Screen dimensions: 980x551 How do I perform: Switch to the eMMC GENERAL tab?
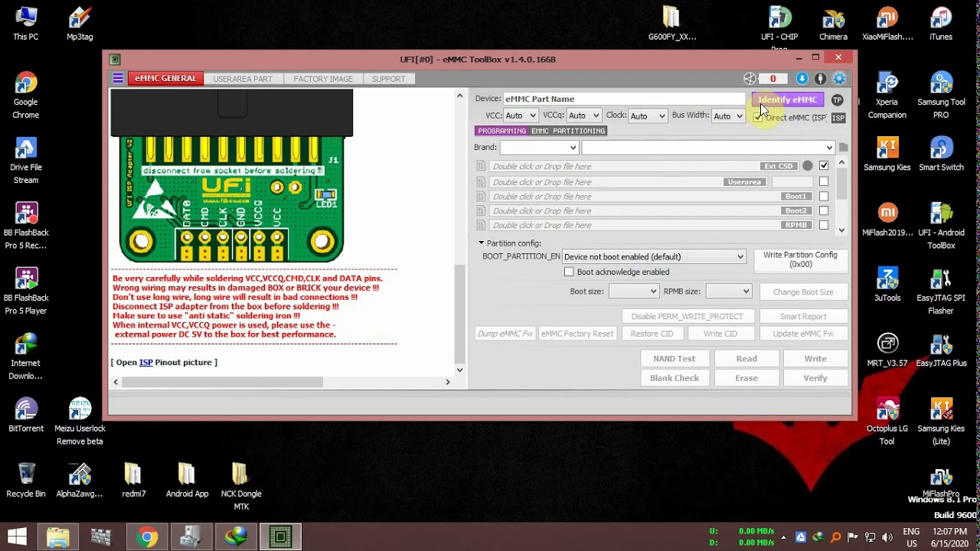pos(165,78)
